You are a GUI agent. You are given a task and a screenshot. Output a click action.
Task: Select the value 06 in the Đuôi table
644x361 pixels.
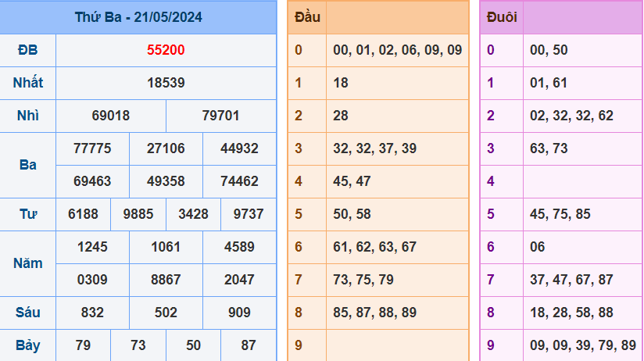coord(538,247)
